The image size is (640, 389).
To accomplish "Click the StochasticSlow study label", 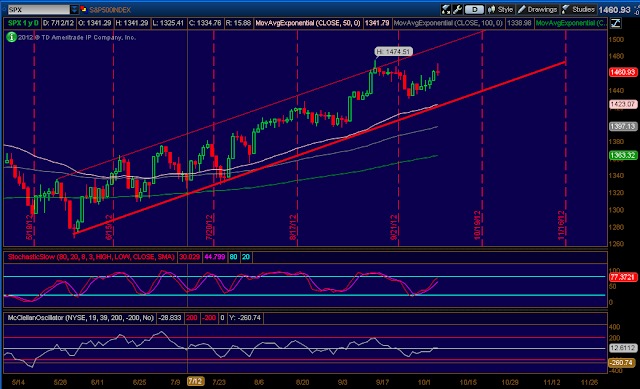I will 91,257.
